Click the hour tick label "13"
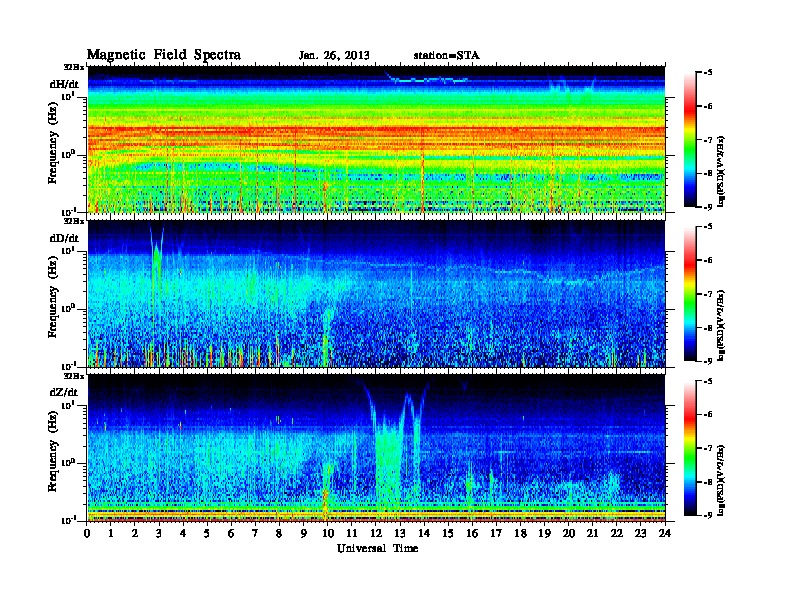The width and height of the screenshot is (792, 612). (x=400, y=534)
